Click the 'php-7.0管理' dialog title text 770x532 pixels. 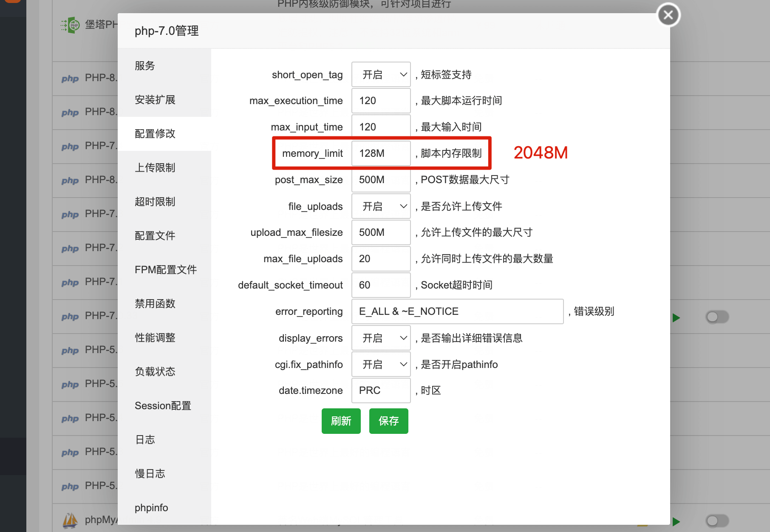click(x=167, y=31)
